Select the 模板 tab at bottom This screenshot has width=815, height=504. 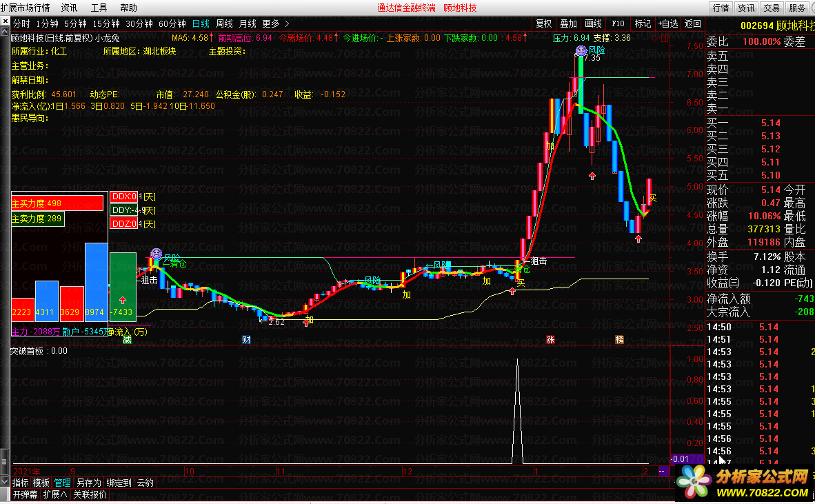(x=41, y=483)
